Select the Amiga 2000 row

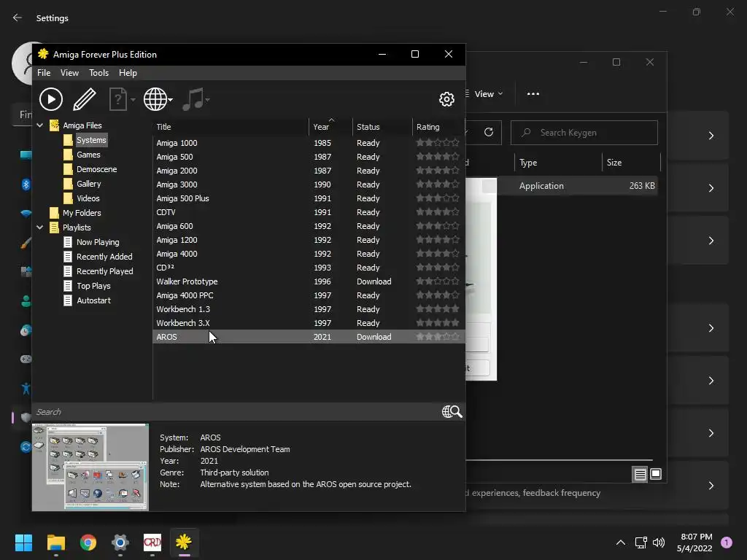(x=309, y=171)
